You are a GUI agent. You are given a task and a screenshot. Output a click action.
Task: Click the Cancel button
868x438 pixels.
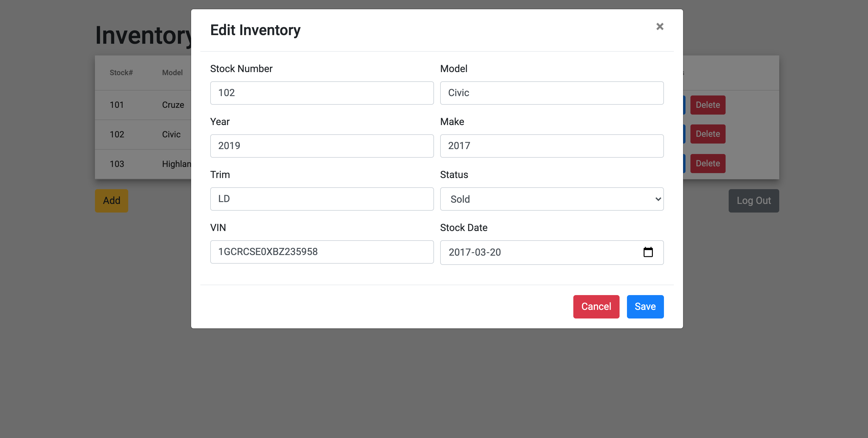596,306
